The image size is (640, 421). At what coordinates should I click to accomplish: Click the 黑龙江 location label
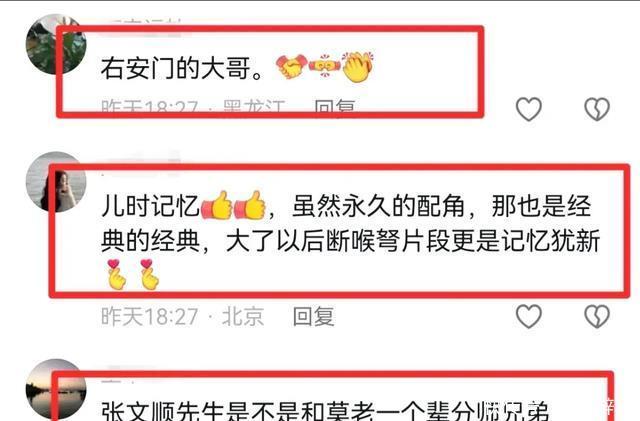point(253,106)
